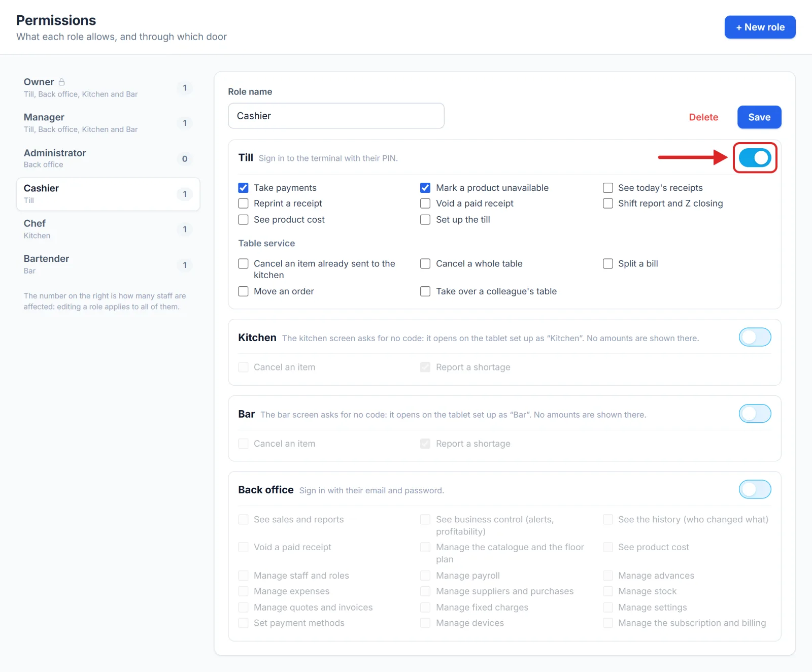Click the staff count badge for Chef
Screen dimensions: 812x672
pos(185,229)
